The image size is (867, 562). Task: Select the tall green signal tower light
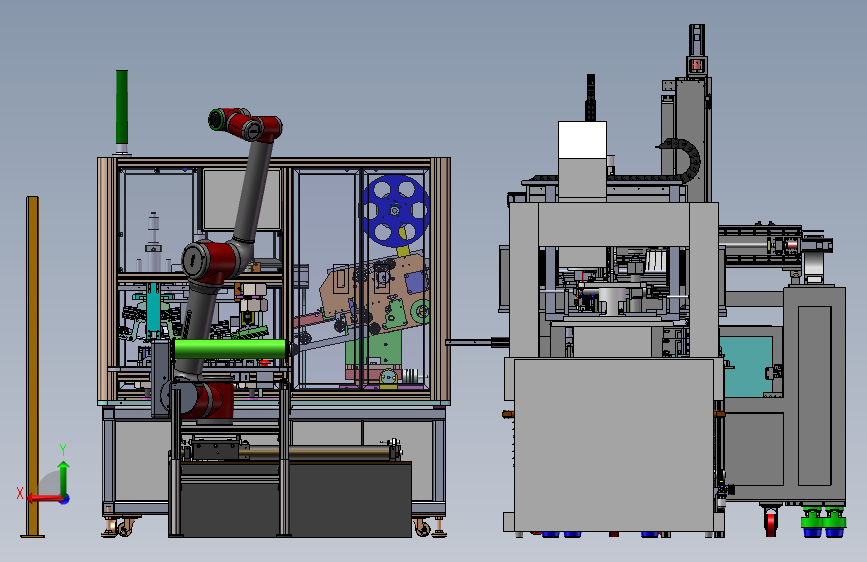click(x=122, y=107)
